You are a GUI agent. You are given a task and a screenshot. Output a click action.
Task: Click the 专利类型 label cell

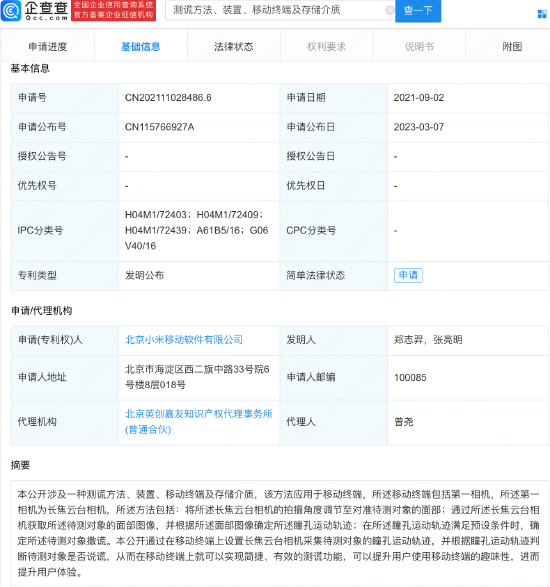65,276
